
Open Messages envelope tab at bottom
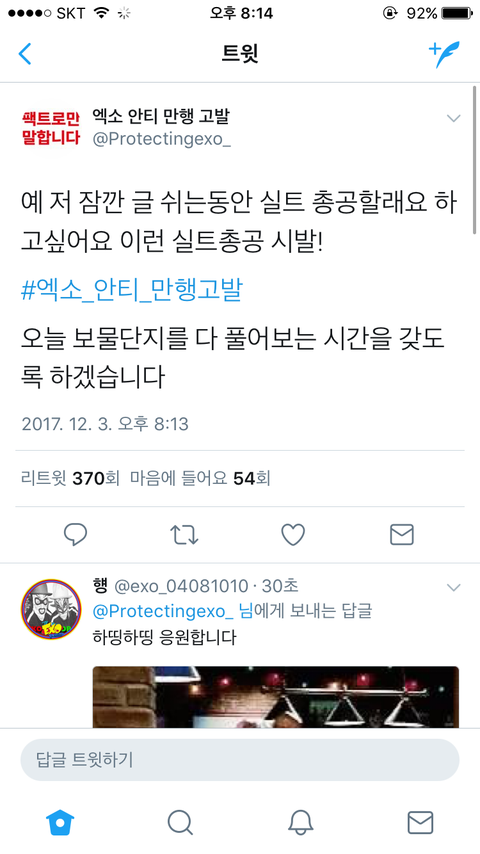pos(421,822)
